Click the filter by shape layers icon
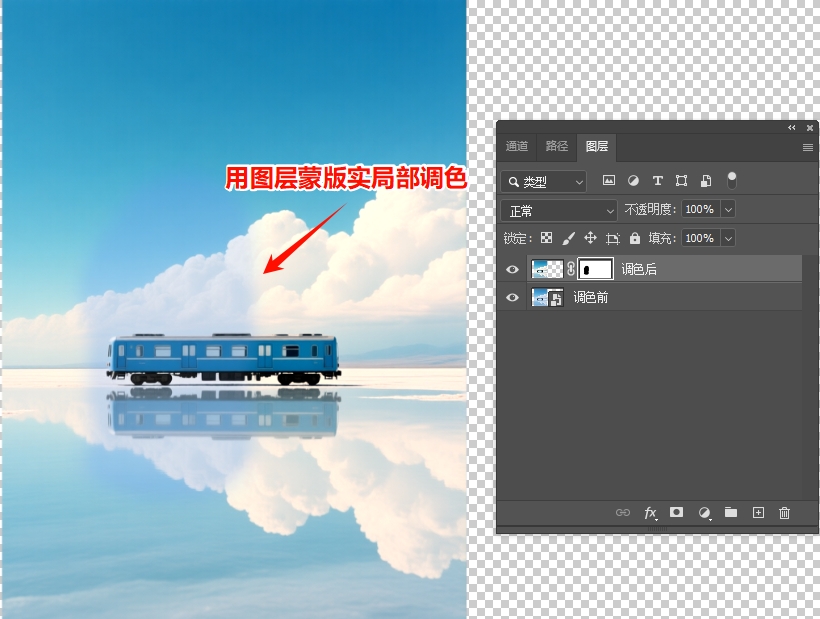820x619 pixels. [x=682, y=181]
